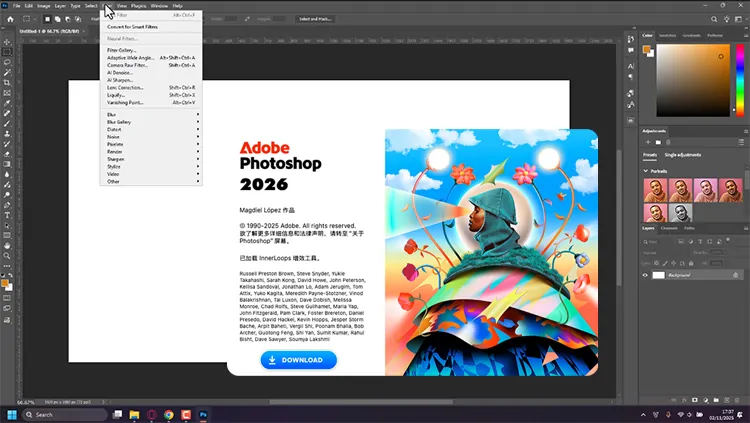Viewport: 750px width, 423px height.
Task: Select the Magic Wand tool
Action: (7, 72)
